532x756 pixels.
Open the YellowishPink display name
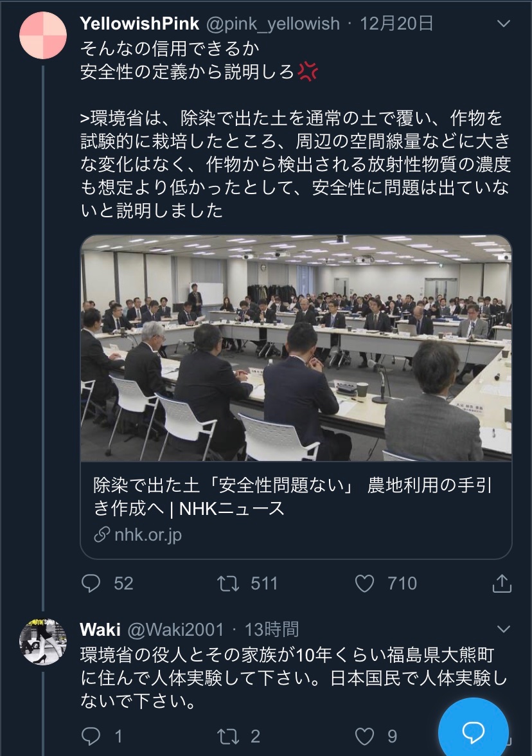139,23
